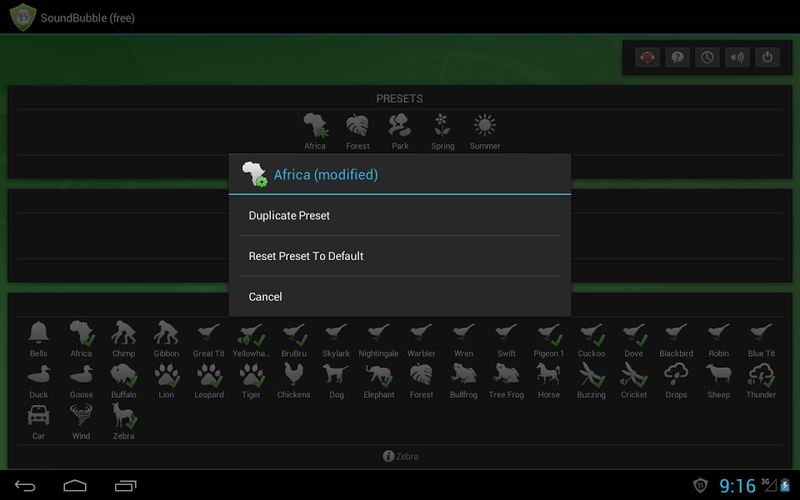Tap the shield notification icon in status bar
The width and height of the screenshot is (800, 500).
701,486
